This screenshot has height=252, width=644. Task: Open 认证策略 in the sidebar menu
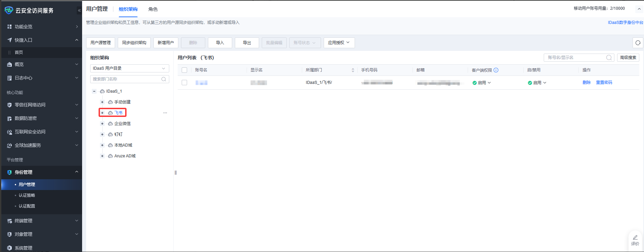(27, 195)
